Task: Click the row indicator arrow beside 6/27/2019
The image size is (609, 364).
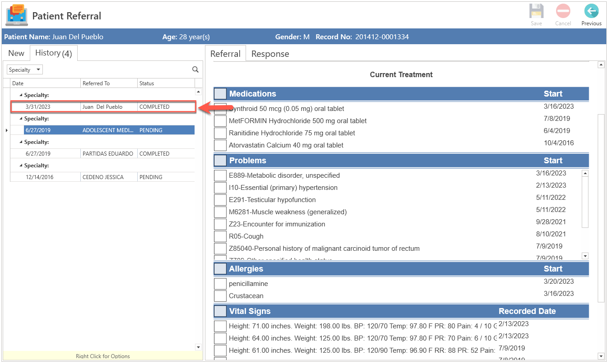Action: click(x=6, y=130)
